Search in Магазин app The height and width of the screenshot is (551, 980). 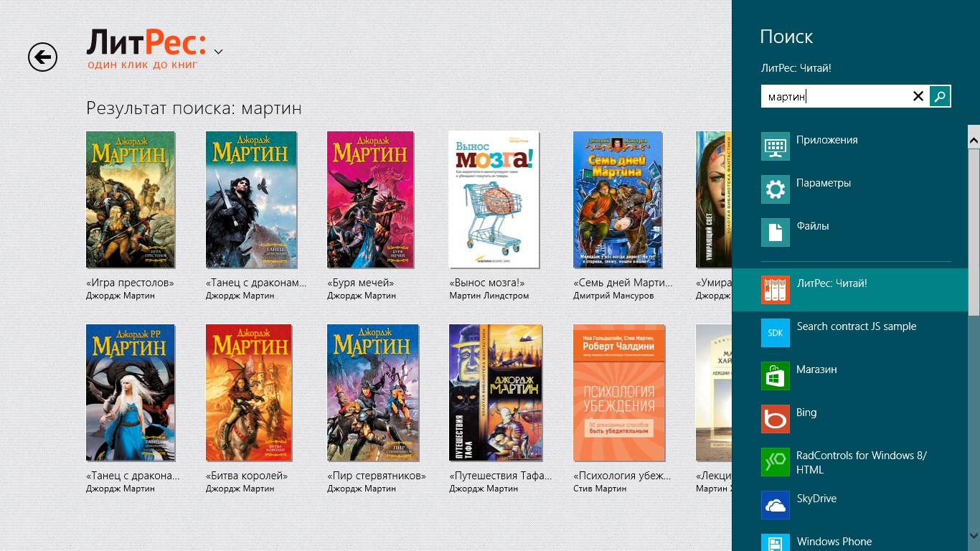click(x=816, y=369)
